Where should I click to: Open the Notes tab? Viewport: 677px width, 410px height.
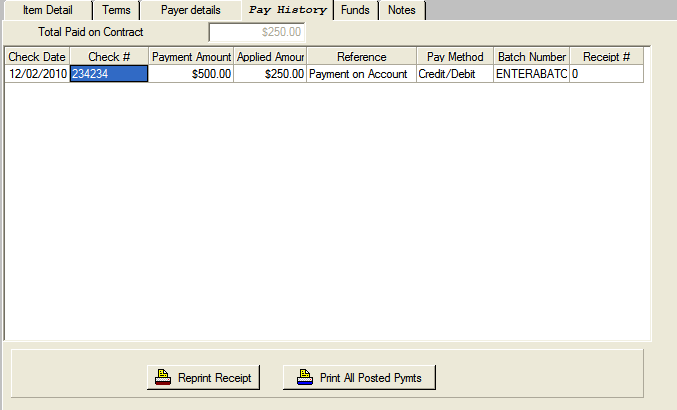[401, 10]
